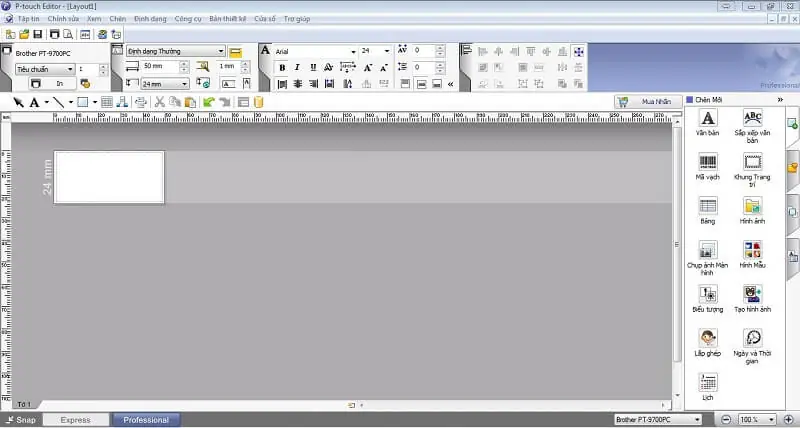Open the Arial font dropdown

click(353, 52)
